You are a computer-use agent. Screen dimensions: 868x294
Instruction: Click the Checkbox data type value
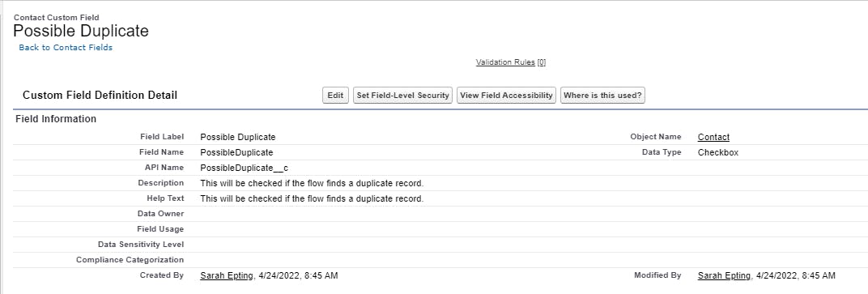(x=718, y=152)
